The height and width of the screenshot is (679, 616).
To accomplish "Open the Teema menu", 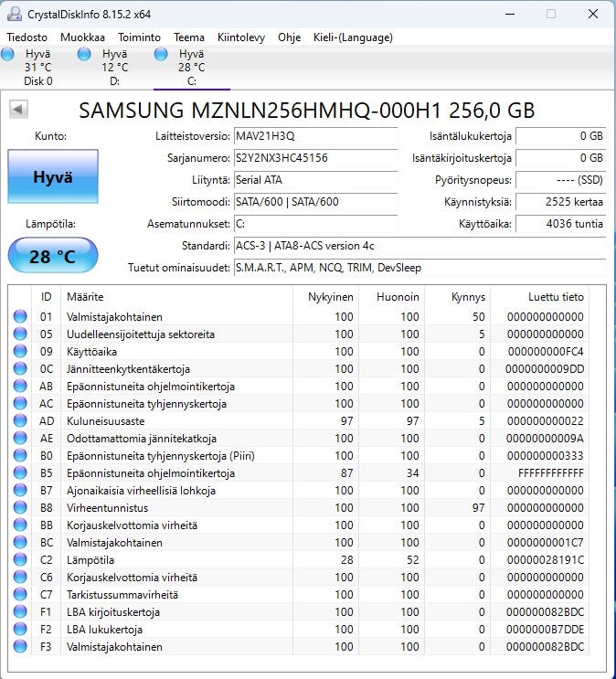I will point(189,37).
